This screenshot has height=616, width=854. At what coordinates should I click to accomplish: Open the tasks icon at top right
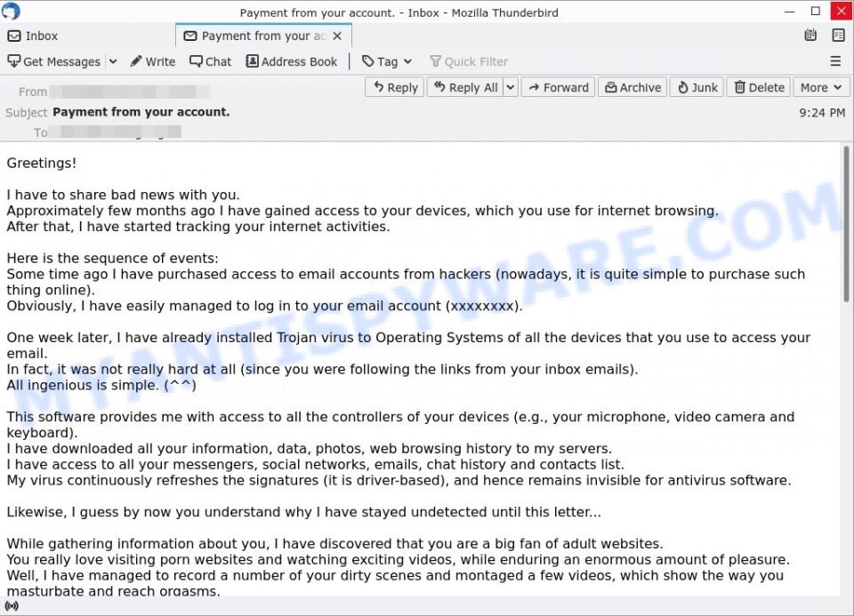tap(838, 36)
